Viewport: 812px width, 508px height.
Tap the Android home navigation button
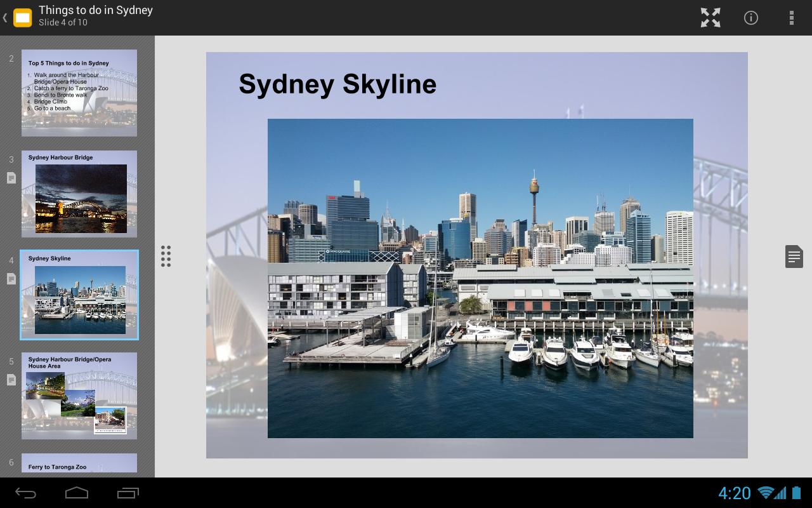(77, 493)
